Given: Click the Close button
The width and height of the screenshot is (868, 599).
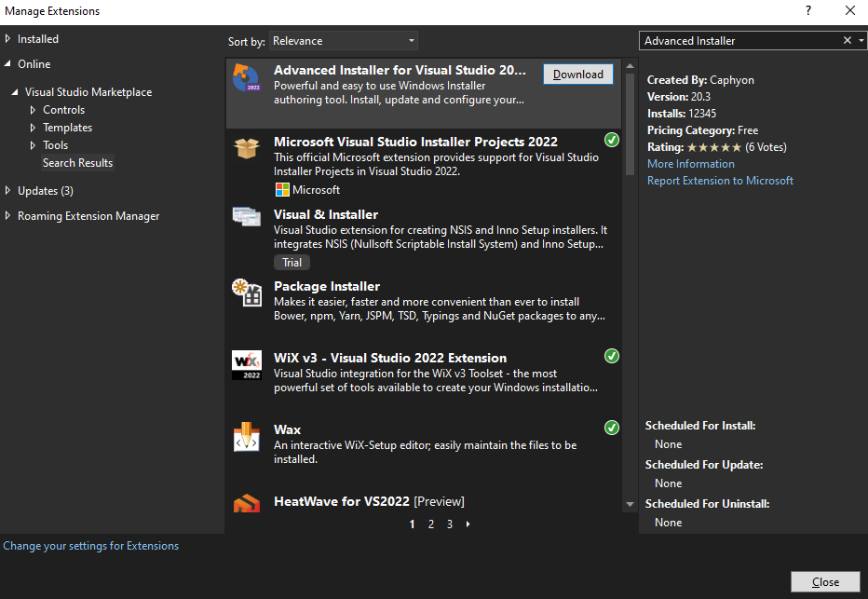Looking at the screenshot, I should point(825,582).
